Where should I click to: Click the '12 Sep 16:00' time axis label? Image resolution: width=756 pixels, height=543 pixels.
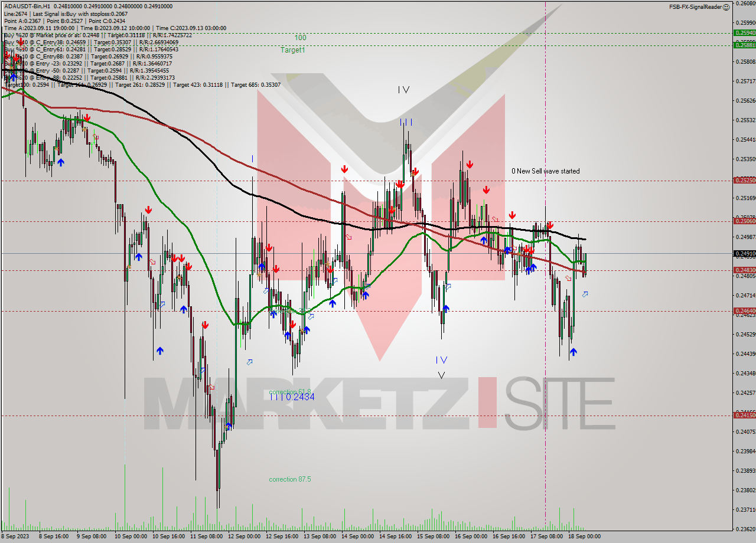click(x=282, y=537)
